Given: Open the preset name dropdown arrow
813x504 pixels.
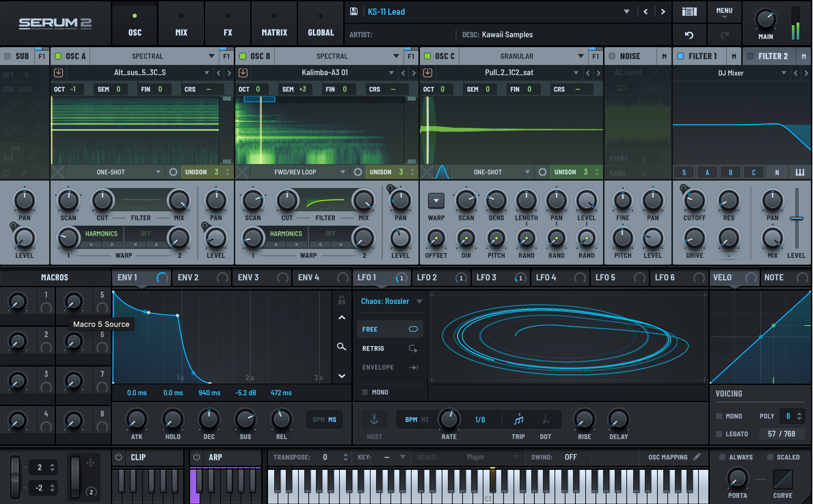Looking at the screenshot, I should (627, 12).
